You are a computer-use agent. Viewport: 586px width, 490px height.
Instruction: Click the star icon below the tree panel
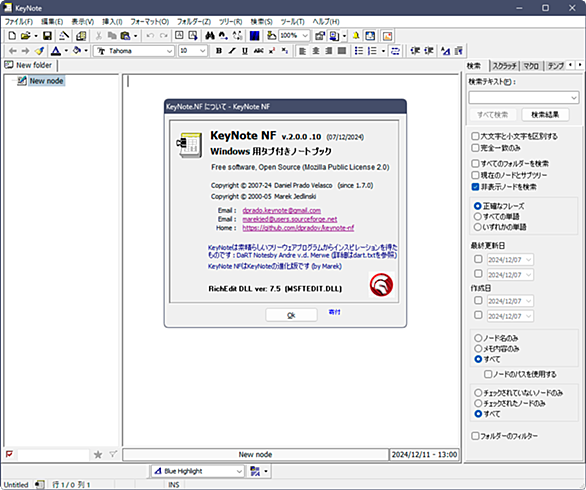98,454
